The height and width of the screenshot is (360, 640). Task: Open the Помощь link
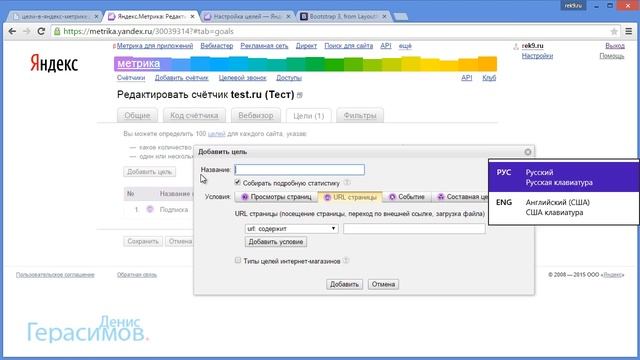[x=612, y=56]
